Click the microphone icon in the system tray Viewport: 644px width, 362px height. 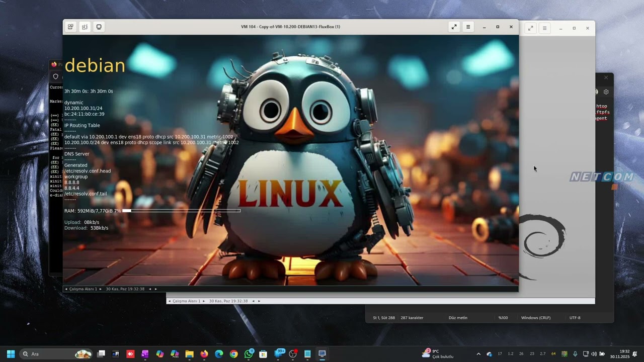coord(575,354)
